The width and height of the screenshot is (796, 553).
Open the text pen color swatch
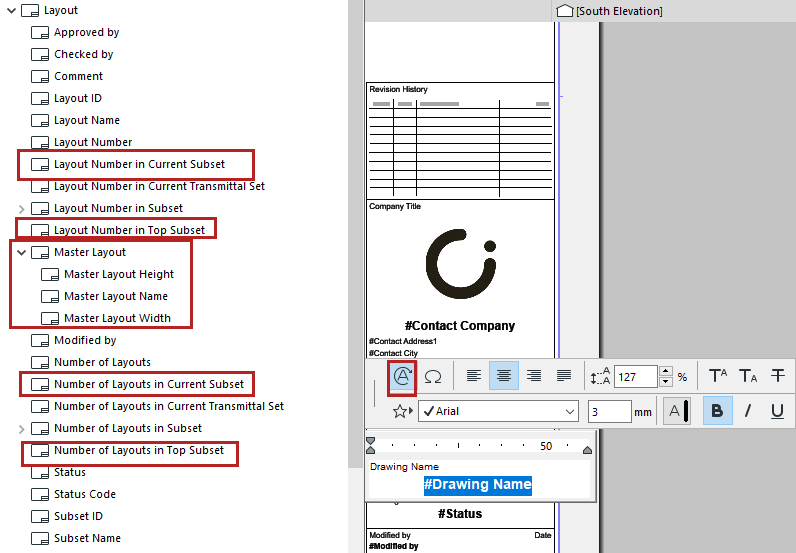pos(677,411)
